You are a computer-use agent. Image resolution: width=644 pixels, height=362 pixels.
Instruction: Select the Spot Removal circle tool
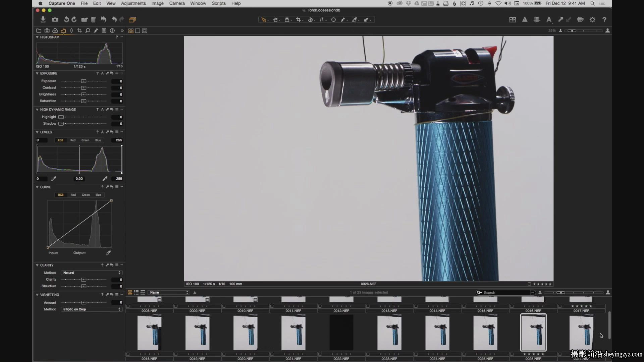(x=333, y=20)
